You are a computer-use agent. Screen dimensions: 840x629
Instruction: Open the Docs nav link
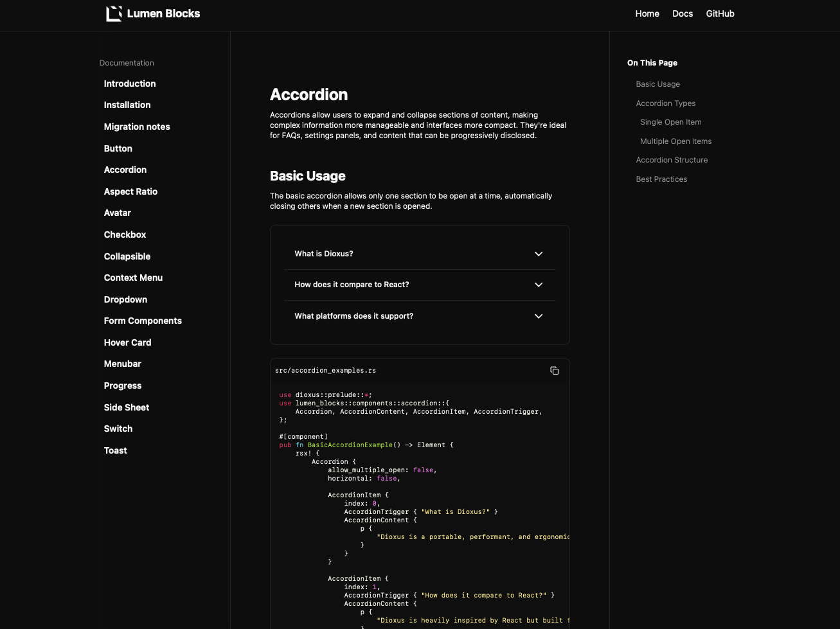pos(683,13)
